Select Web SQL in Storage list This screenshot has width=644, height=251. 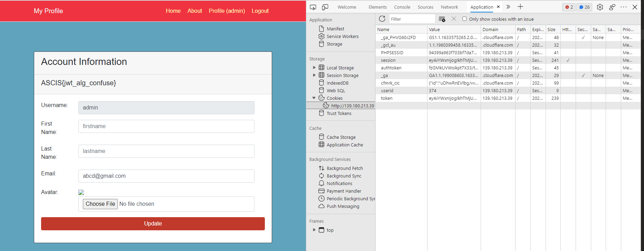336,90
